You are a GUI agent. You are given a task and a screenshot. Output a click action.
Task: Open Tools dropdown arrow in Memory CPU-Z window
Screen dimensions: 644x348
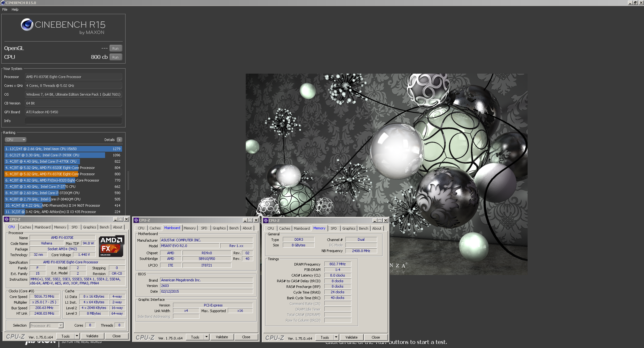pos(336,337)
